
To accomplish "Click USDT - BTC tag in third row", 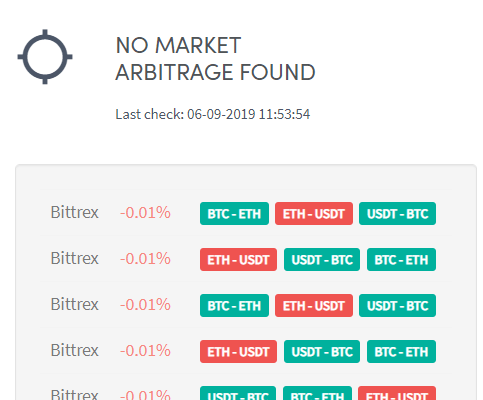I will click(397, 305).
